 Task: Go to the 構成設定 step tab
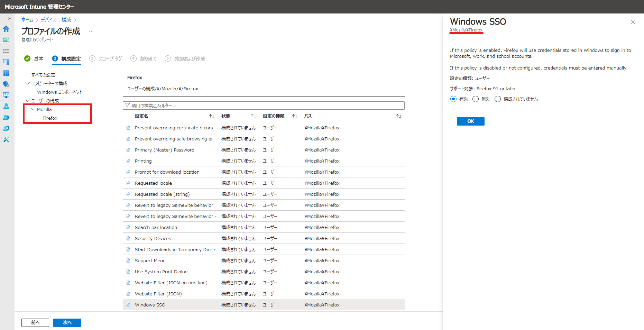click(x=66, y=59)
